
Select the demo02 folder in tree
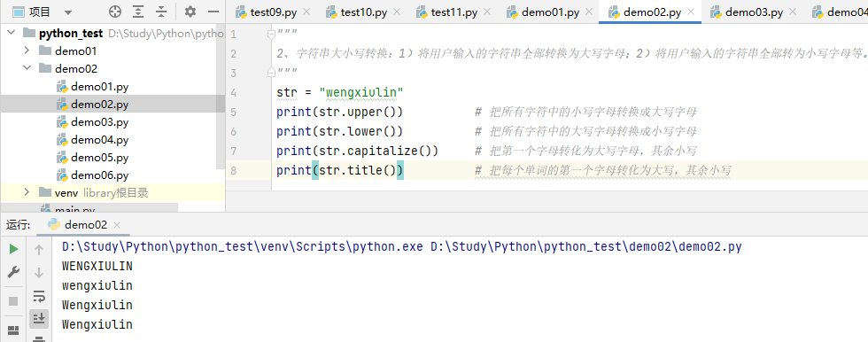[76, 68]
